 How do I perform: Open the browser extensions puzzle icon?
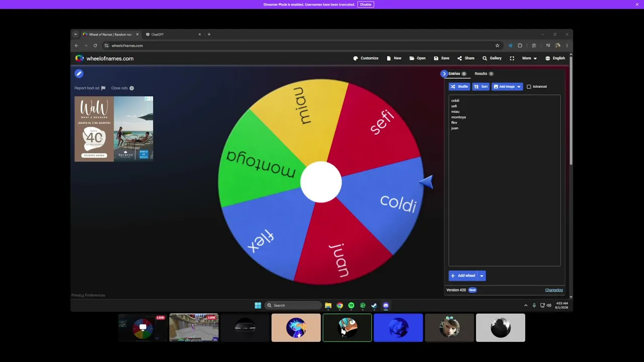click(520, 46)
